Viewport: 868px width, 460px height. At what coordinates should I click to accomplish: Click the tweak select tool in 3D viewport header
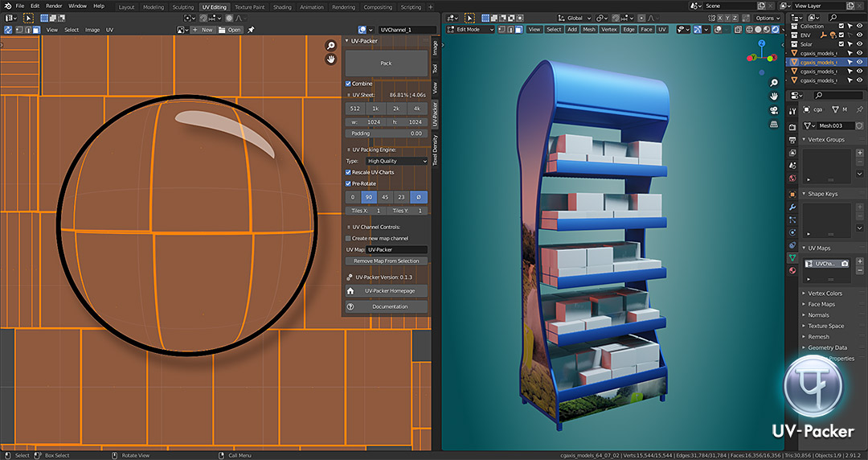[469, 18]
